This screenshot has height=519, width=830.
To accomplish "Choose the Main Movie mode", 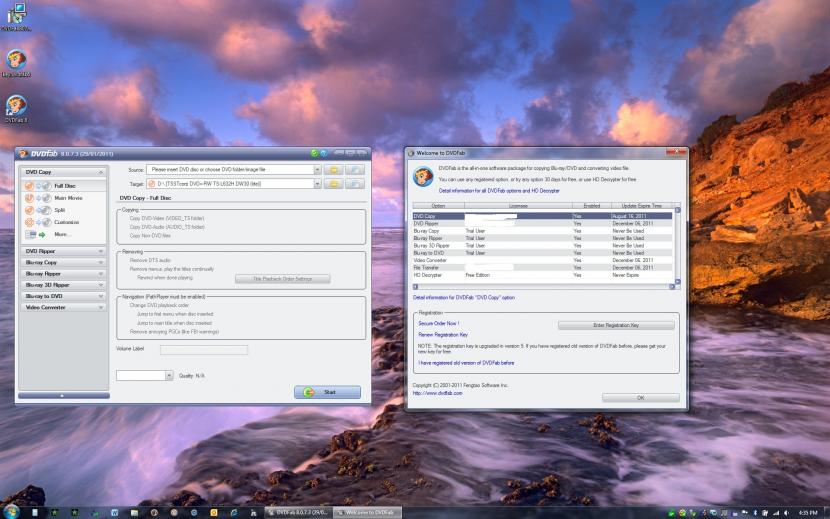I will click(x=68, y=198).
